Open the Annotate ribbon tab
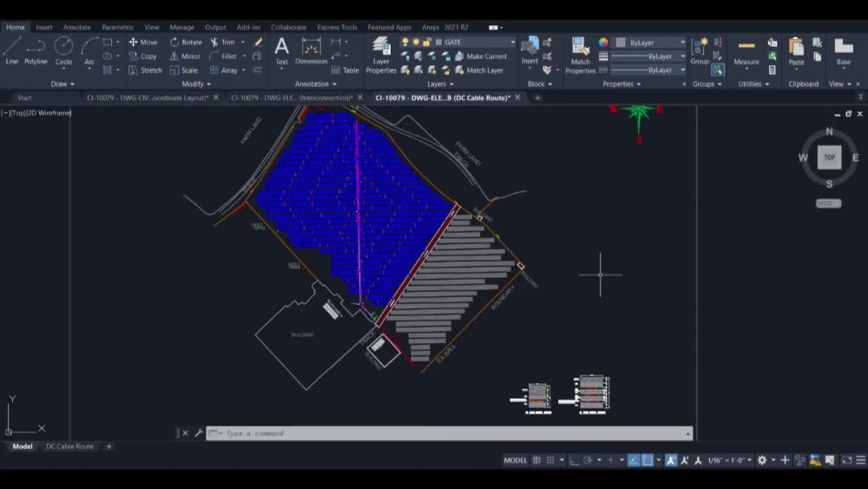This screenshot has height=489, width=868. tap(77, 27)
